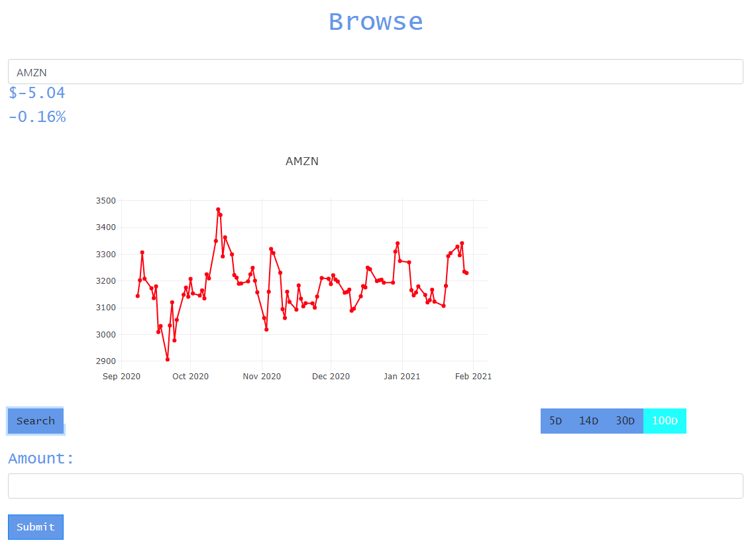Focus the Amount input field
756x549 pixels.
tap(375, 486)
